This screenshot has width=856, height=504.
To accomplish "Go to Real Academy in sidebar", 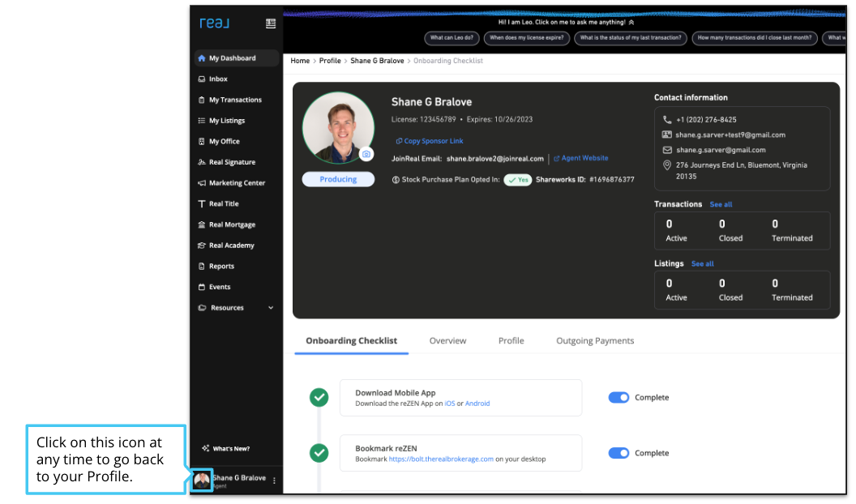I will (x=231, y=246).
